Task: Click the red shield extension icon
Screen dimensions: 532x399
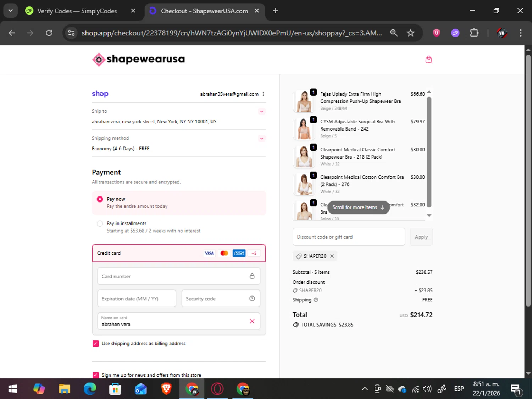Action: [x=437, y=33]
